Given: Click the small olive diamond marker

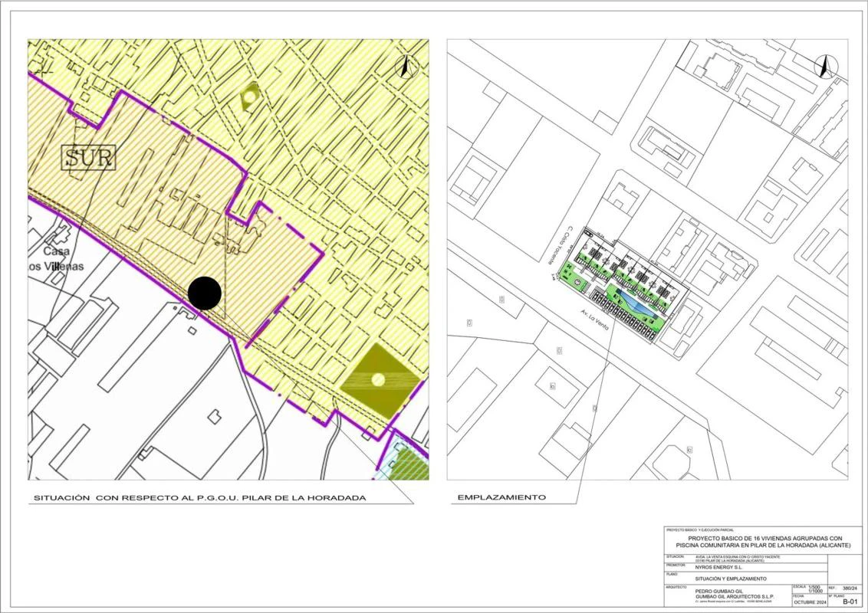Looking at the screenshot, I should click(250, 97).
